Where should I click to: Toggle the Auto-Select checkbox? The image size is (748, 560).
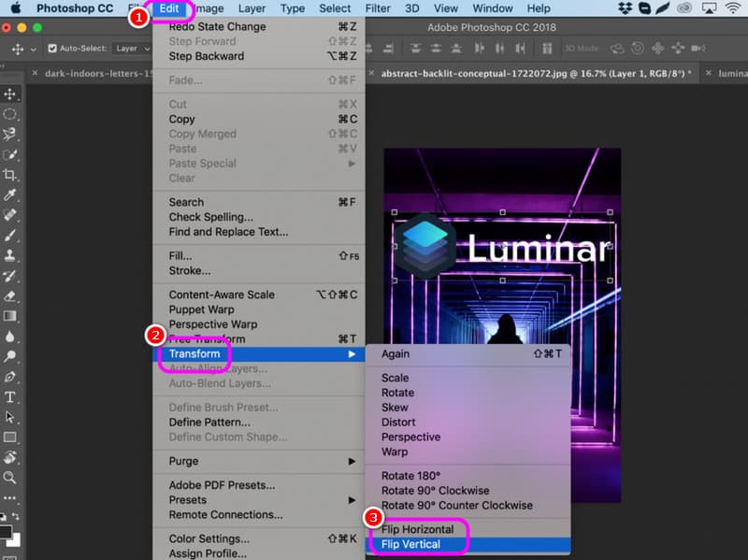point(52,49)
